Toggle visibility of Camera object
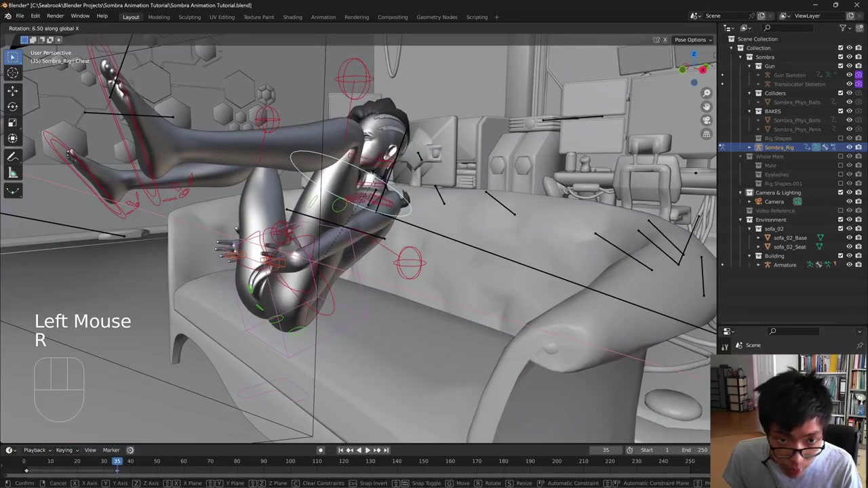868x488 pixels. point(849,201)
